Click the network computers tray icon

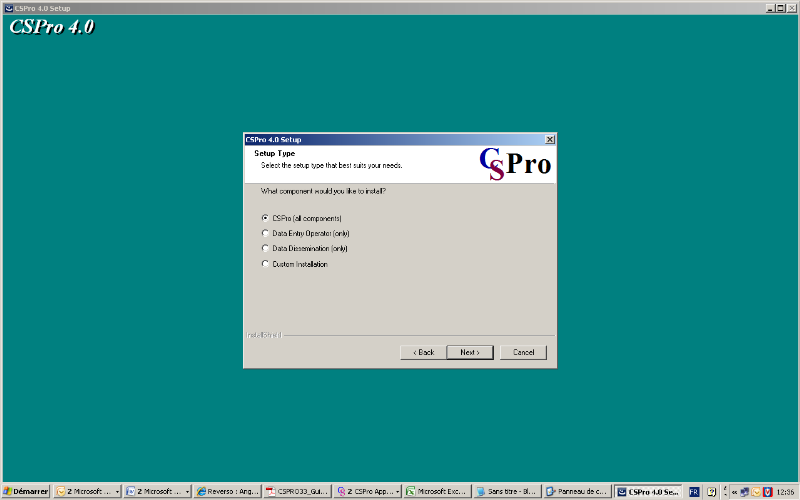(x=744, y=492)
